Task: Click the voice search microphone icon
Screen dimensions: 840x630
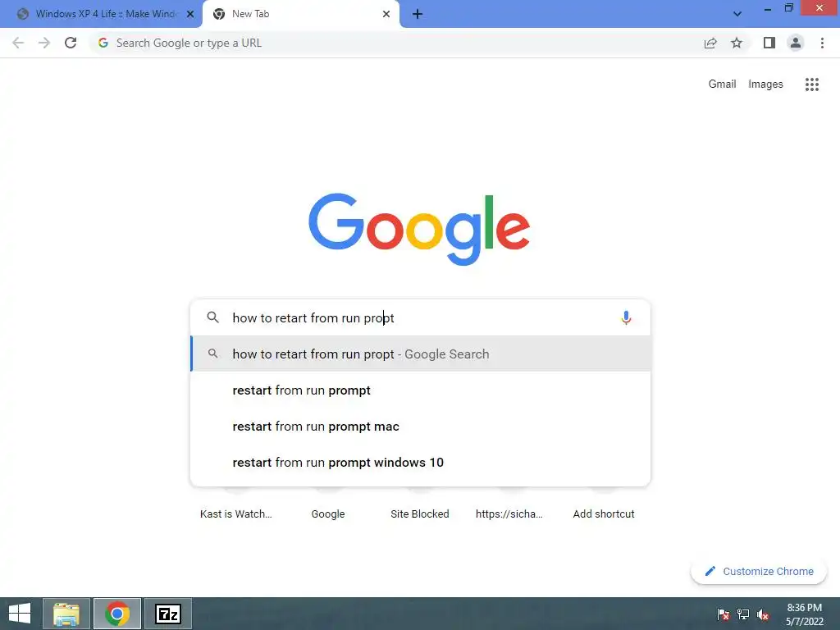Action: pyautogui.click(x=626, y=317)
